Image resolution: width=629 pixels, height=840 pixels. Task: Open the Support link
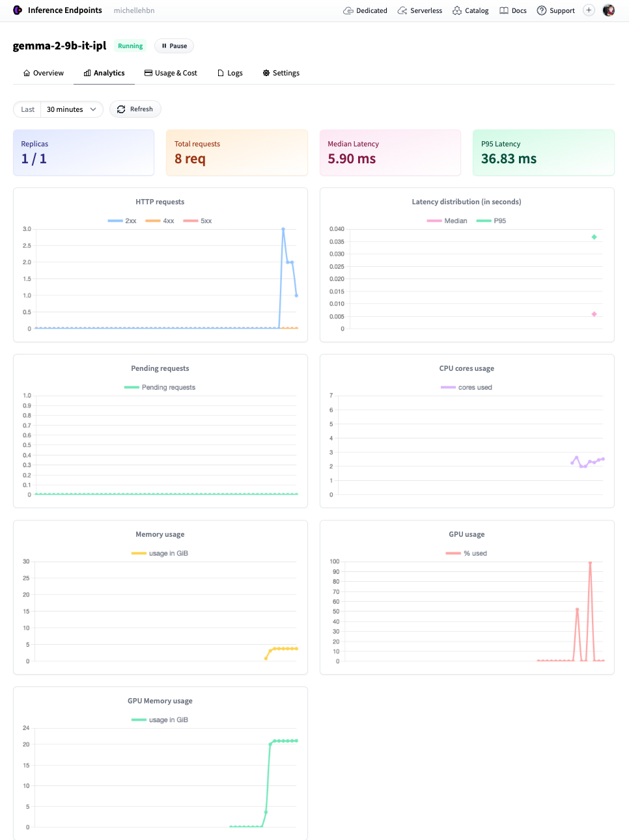pyautogui.click(x=555, y=10)
